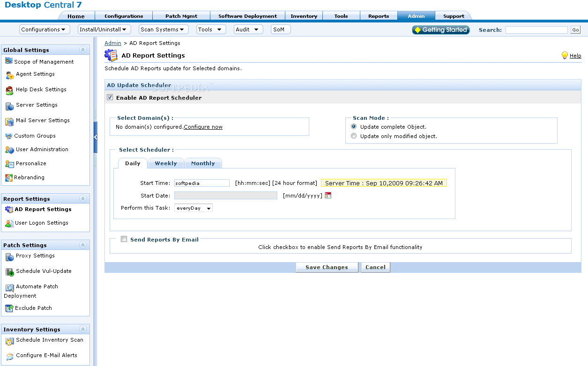The image size is (588, 366).
Task: Select Update only modified object radio
Action: (x=354, y=136)
